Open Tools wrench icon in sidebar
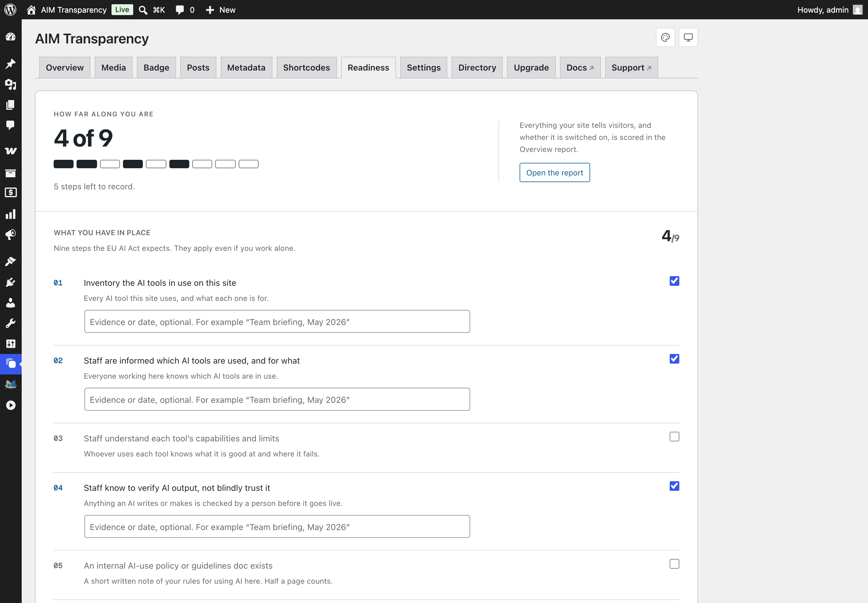Screen dimensions: 868x603 point(11,324)
